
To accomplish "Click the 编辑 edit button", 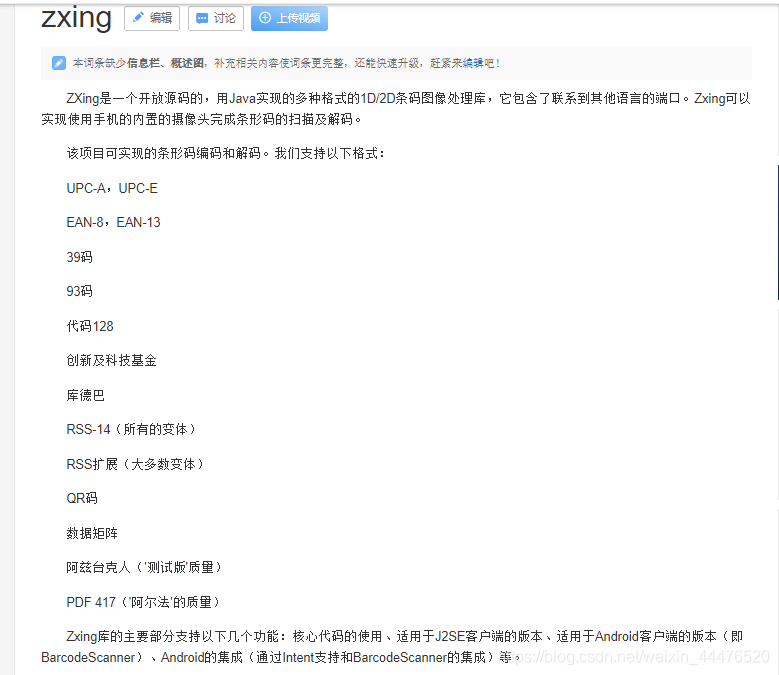I will 152,19.
